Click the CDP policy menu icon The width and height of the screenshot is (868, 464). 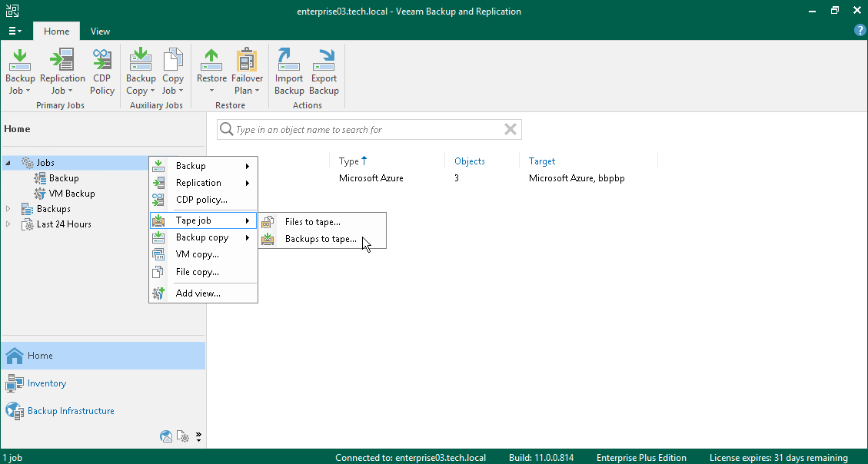[158, 200]
